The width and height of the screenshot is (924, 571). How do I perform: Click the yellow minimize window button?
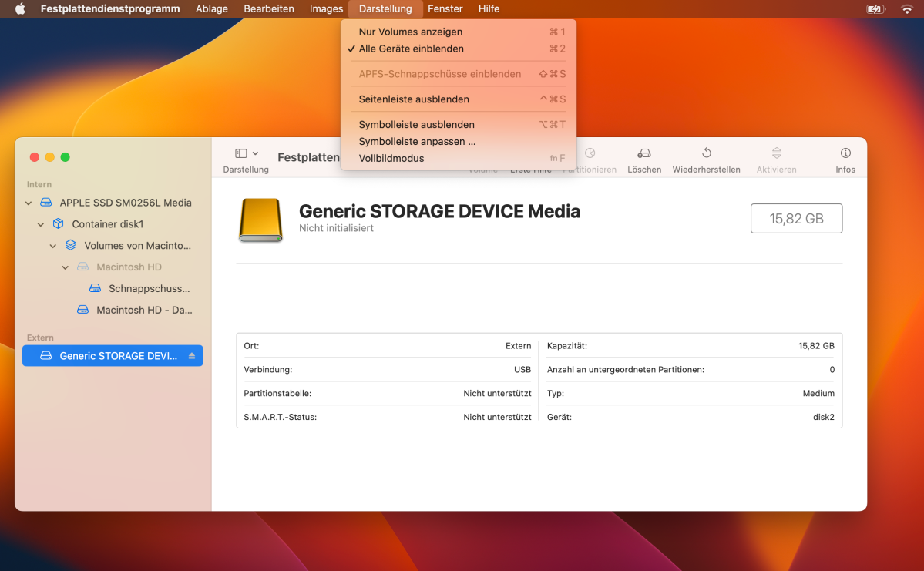pyautogui.click(x=50, y=156)
